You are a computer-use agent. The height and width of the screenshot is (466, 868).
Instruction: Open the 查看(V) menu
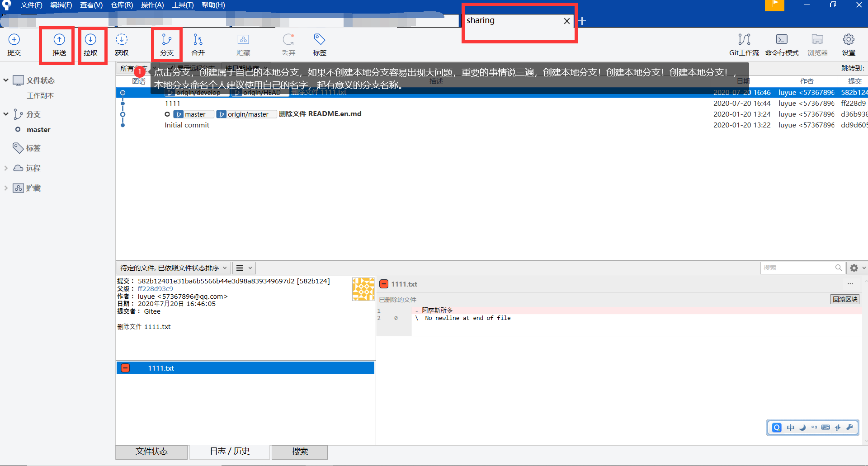coord(91,5)
